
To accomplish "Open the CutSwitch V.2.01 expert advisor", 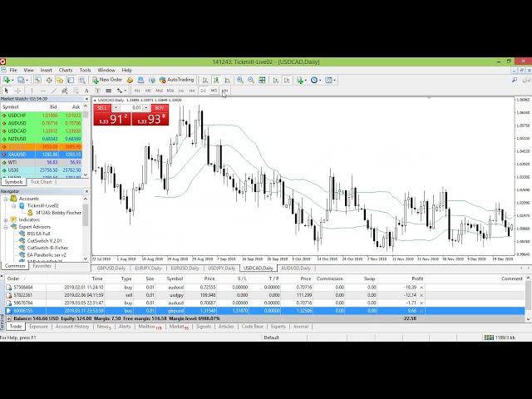I will click(x=45, y=241).
